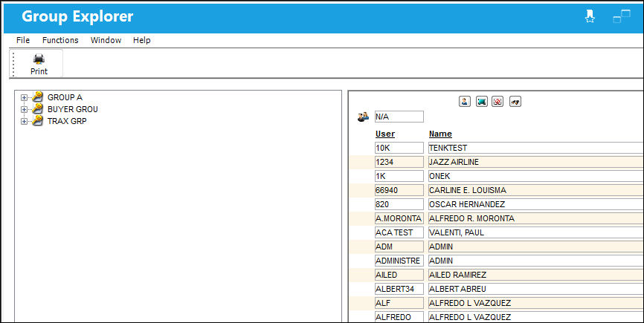Click user cell ALF
The width and height of the screenshot is (644, 323).
399,303
